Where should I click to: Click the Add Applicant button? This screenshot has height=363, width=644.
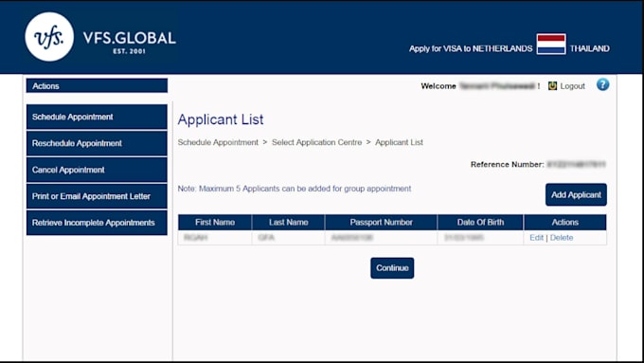point(576,194)
